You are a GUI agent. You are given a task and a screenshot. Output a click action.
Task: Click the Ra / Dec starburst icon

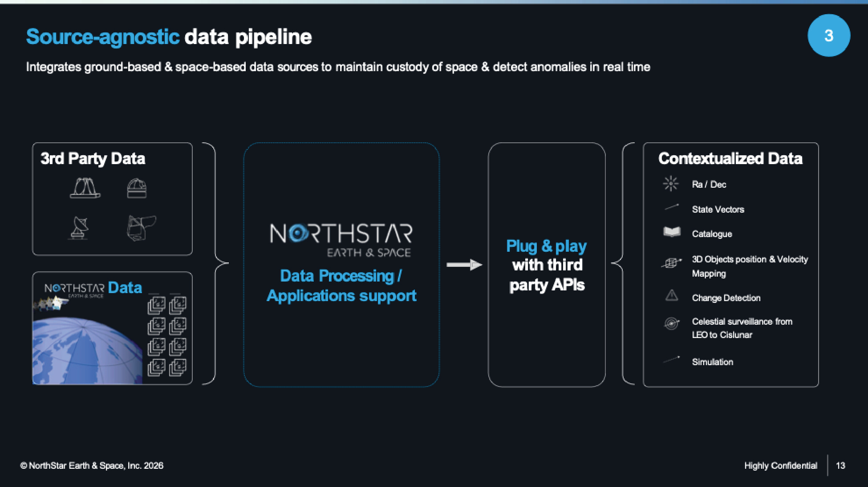coord(671,184)
